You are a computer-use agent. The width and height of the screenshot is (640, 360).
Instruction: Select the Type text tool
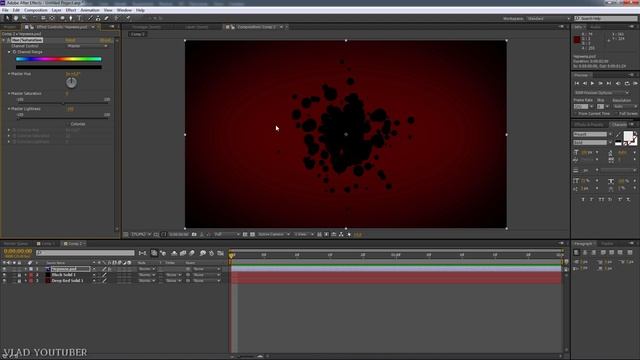point(79,18)
